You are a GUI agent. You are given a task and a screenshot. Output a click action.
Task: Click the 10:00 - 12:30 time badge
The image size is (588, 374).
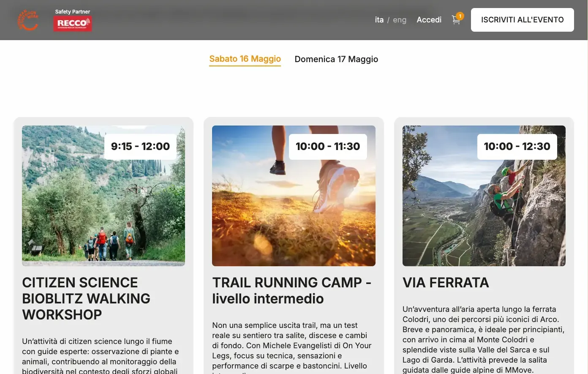[x=517, y=147]
